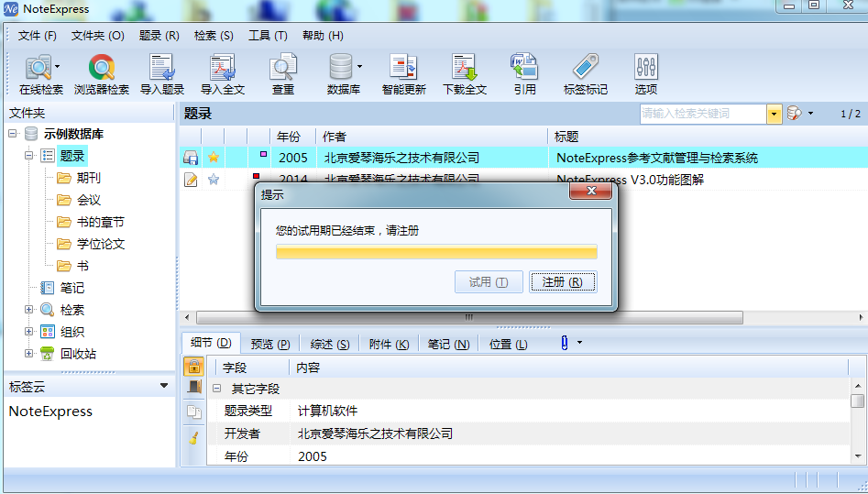This screenshot has height=494, width=868.
Task: Click the details panel scroll down arrow
Action: (858, 456)
